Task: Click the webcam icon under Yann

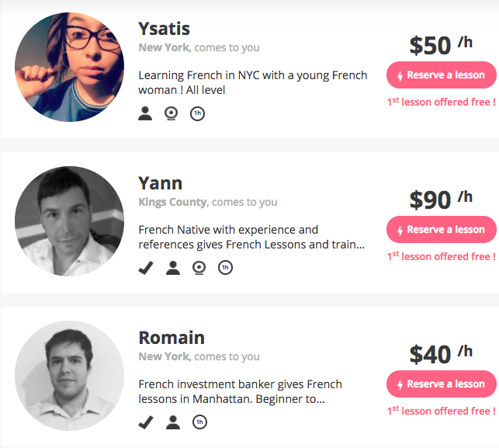Action: coord(199,268)
